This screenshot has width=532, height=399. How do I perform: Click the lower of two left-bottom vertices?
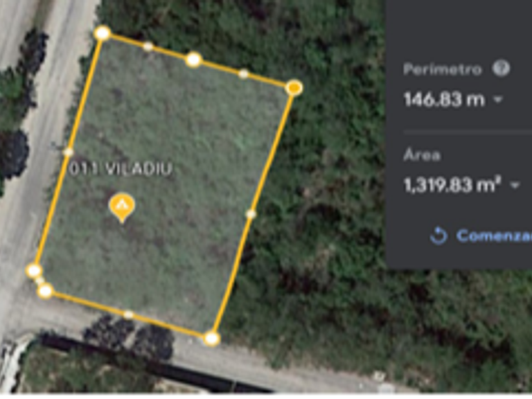(45, 291)
